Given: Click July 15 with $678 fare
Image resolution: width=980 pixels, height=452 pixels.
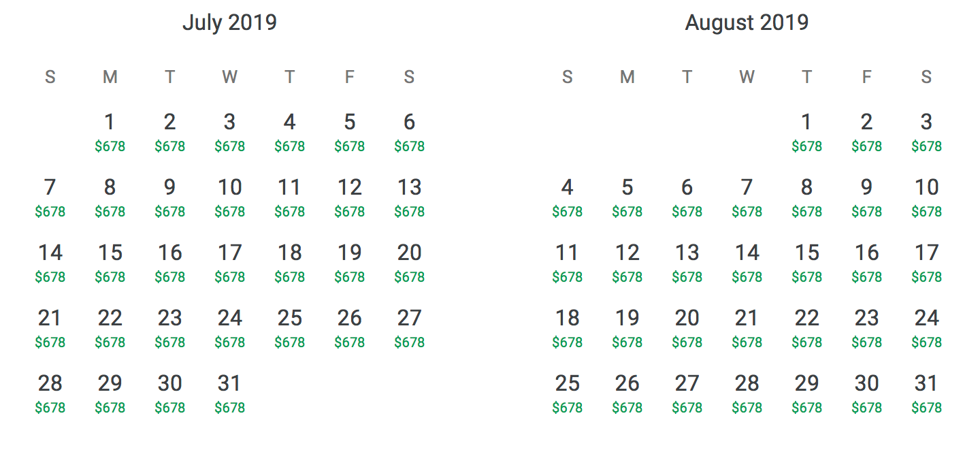Looking at the screenshot, I should click(x=110, y=261).
